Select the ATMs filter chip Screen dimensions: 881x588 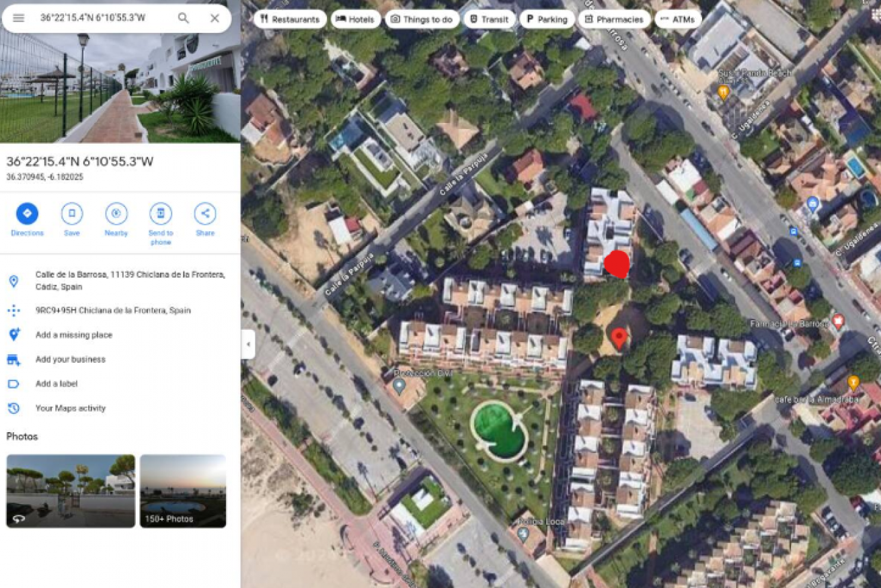pos(678,19)
